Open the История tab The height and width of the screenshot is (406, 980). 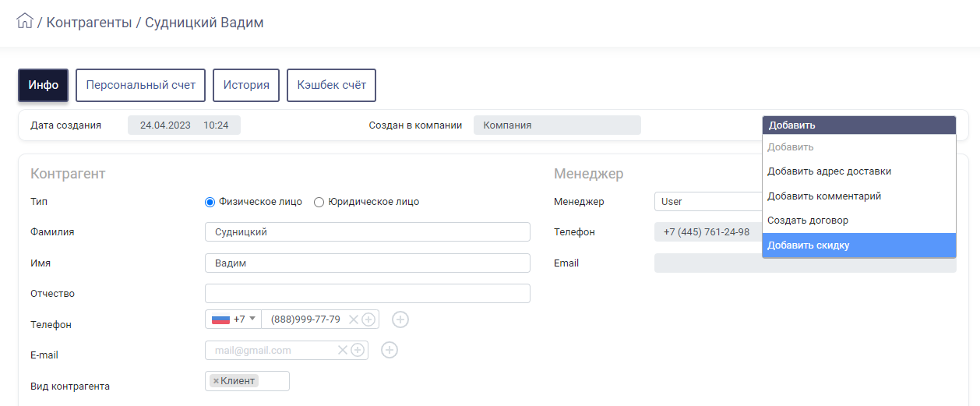click(246, 85)
